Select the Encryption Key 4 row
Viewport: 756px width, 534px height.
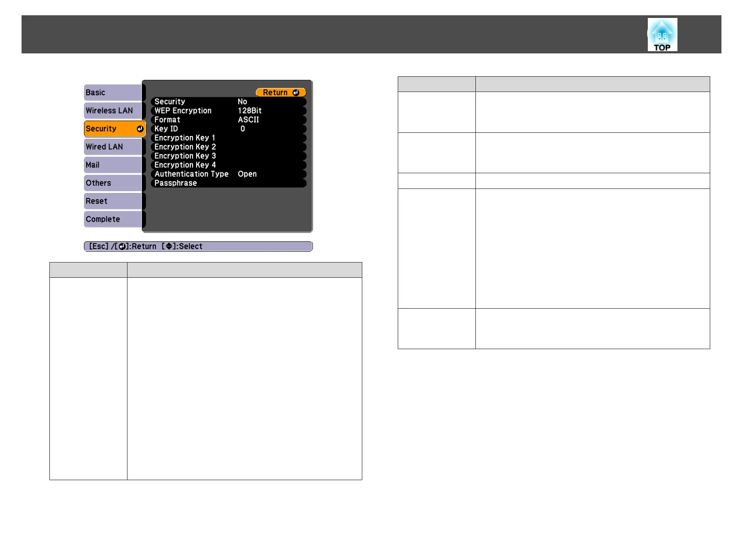pyautogui.click(x=229, y=165)
